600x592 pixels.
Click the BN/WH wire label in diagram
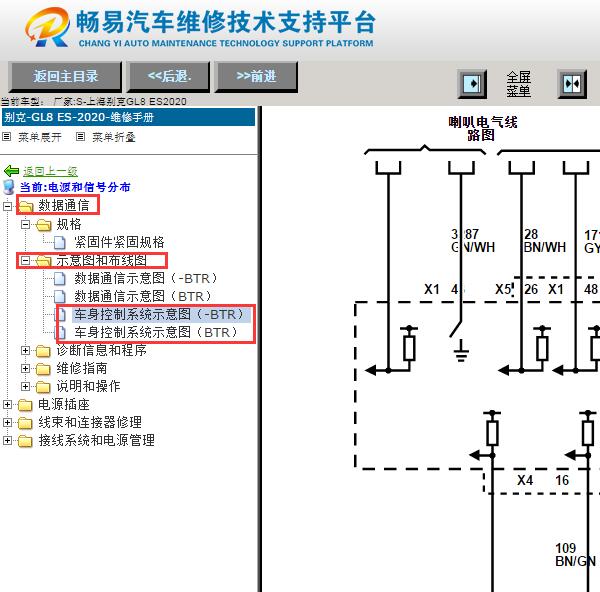pyautogui.click(x=545, y=247)
